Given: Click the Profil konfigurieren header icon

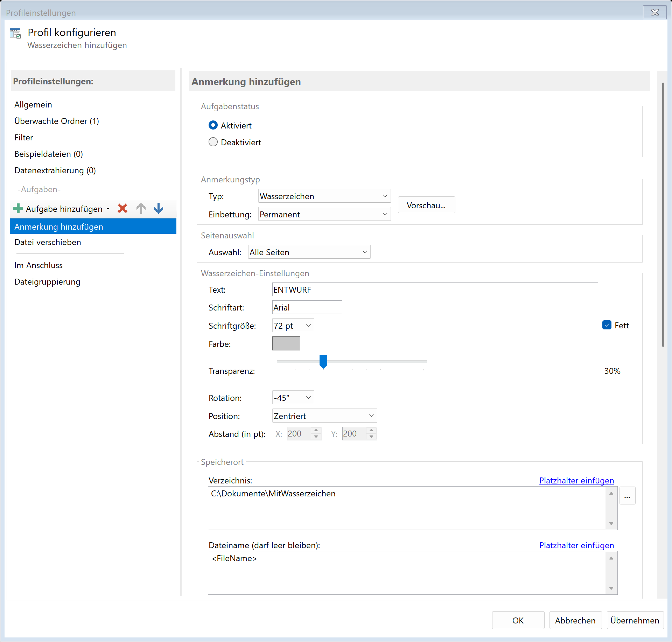Looking at the screenshot, I should pos(15,33).
